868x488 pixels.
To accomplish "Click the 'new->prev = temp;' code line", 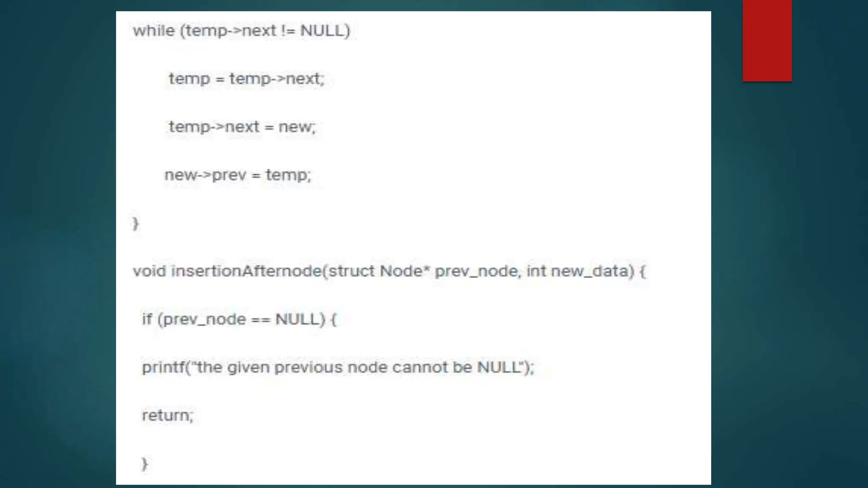I will 238,175.
